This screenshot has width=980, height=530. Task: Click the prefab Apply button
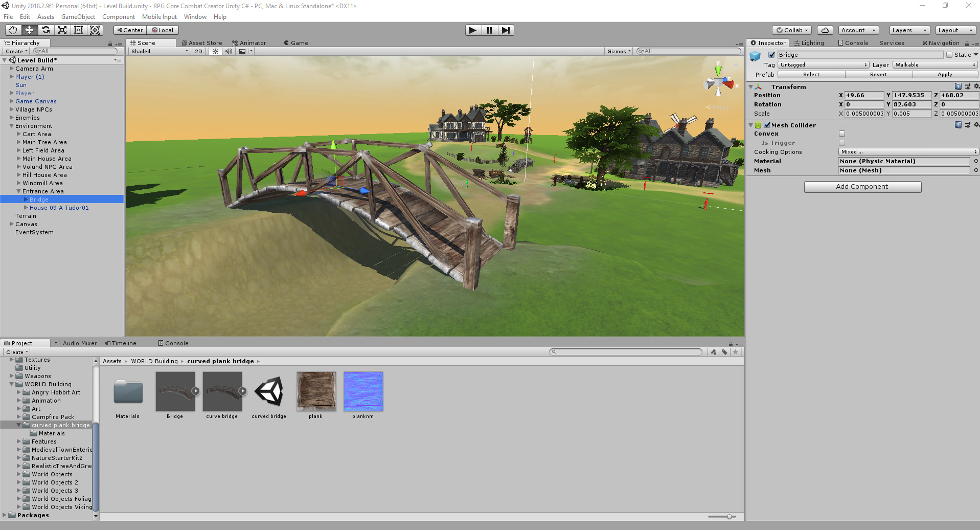(945, 75)
